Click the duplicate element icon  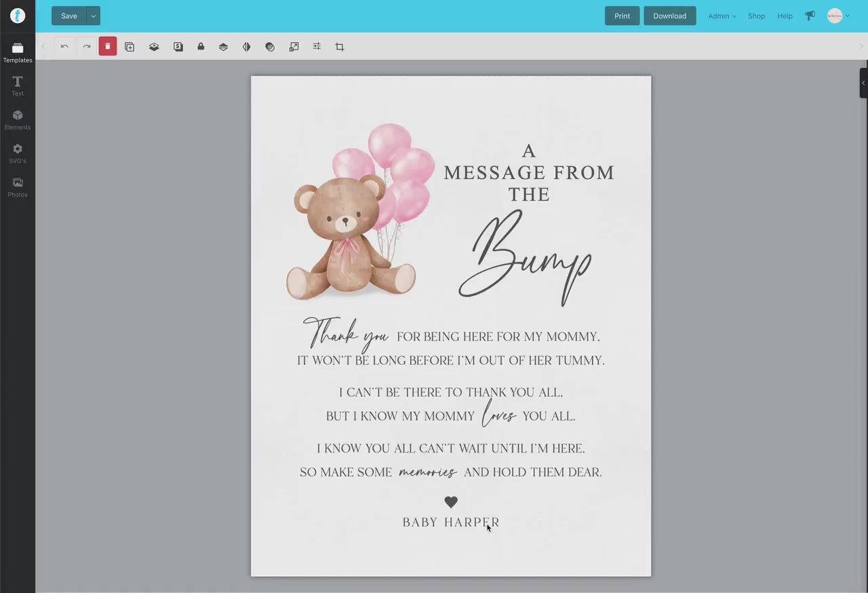[x=130, y=47]
